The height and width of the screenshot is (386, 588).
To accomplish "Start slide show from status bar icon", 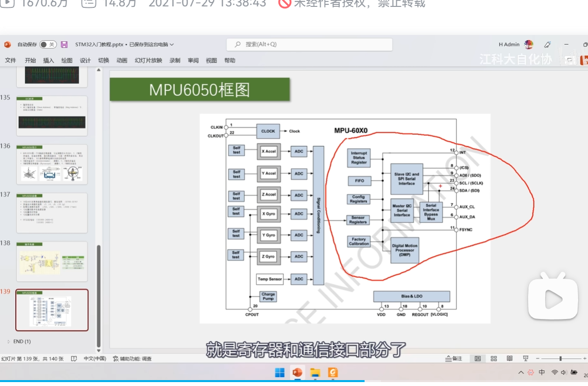I will 526,358.
